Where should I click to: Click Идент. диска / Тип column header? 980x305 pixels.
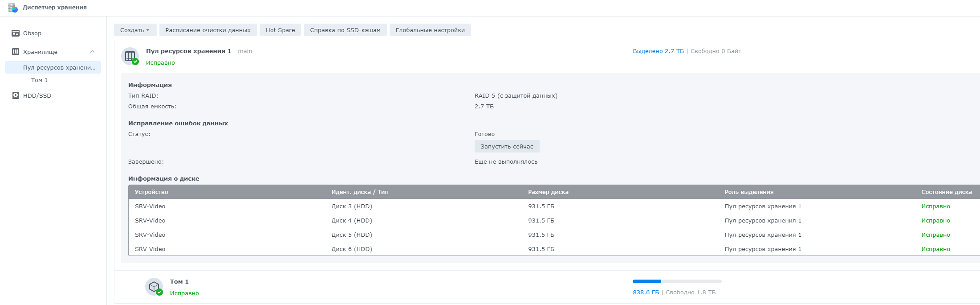click(x=360, y=192)
